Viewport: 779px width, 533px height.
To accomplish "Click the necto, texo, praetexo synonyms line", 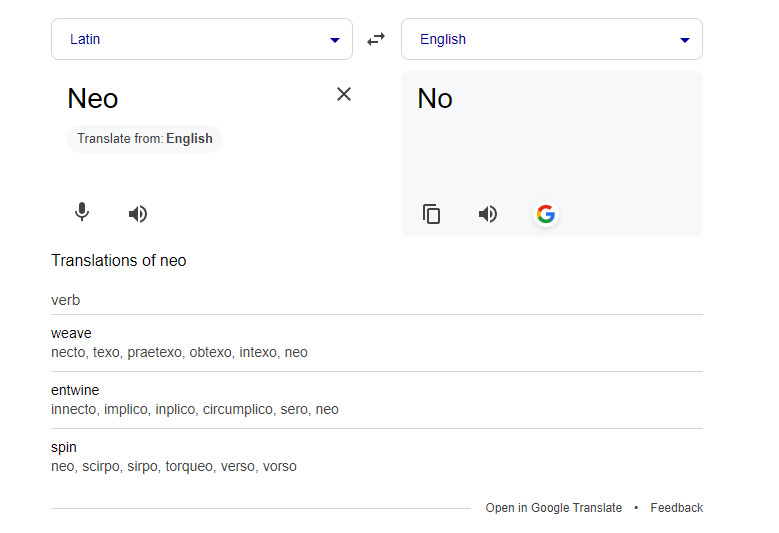I will point(179,352).
